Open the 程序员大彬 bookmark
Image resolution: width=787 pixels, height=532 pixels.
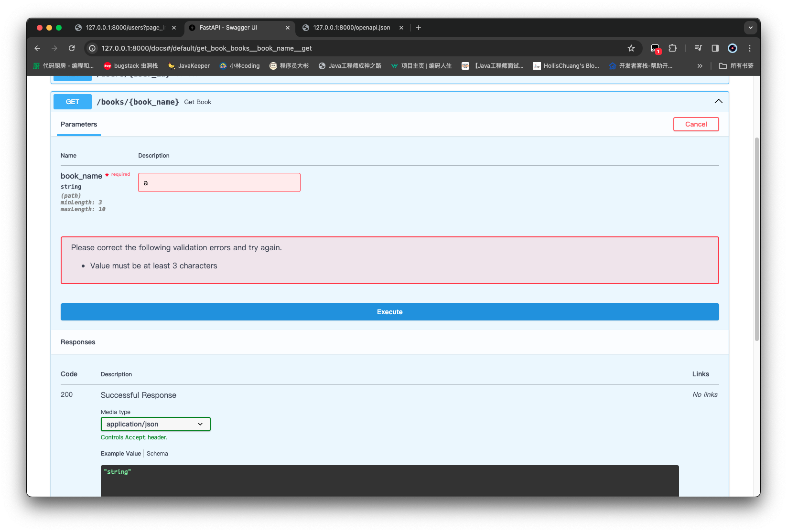tap(289, 66)
